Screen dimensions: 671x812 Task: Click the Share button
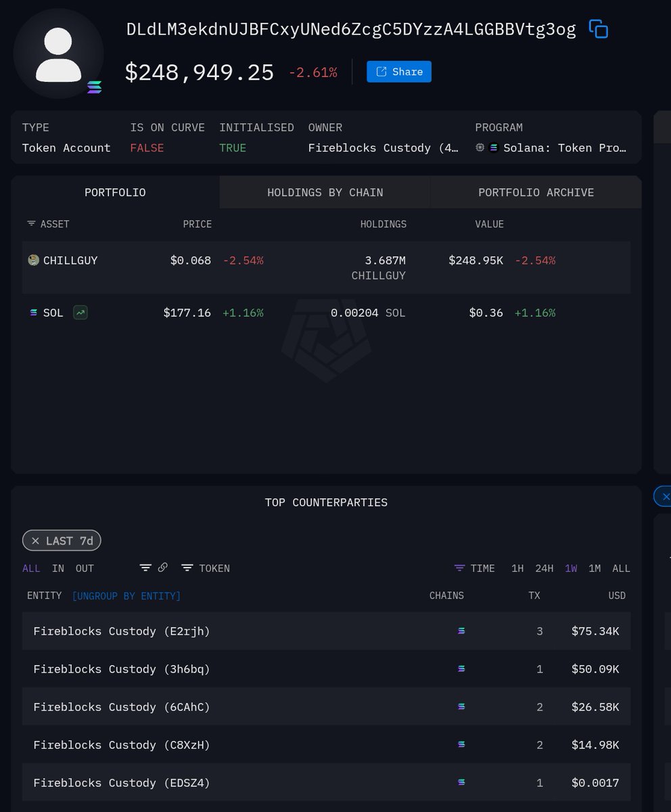pyautogui.click(x=399, y=72)
